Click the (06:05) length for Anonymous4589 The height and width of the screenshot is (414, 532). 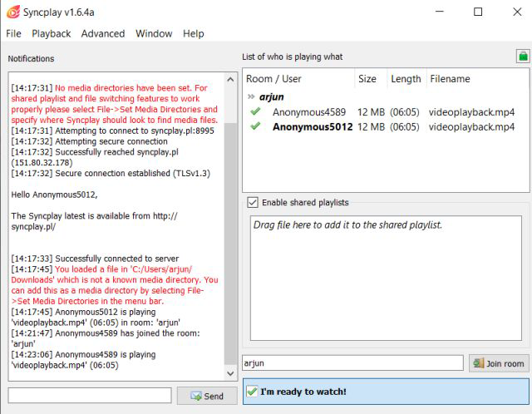point(405,112)
